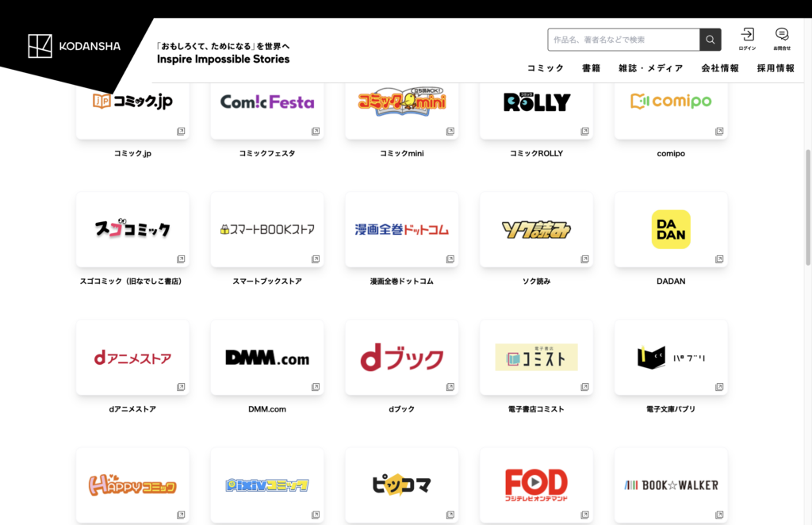Open the コミック navigation menu
This screenshot has width=812, height=525.
click(x=546, y=68)
